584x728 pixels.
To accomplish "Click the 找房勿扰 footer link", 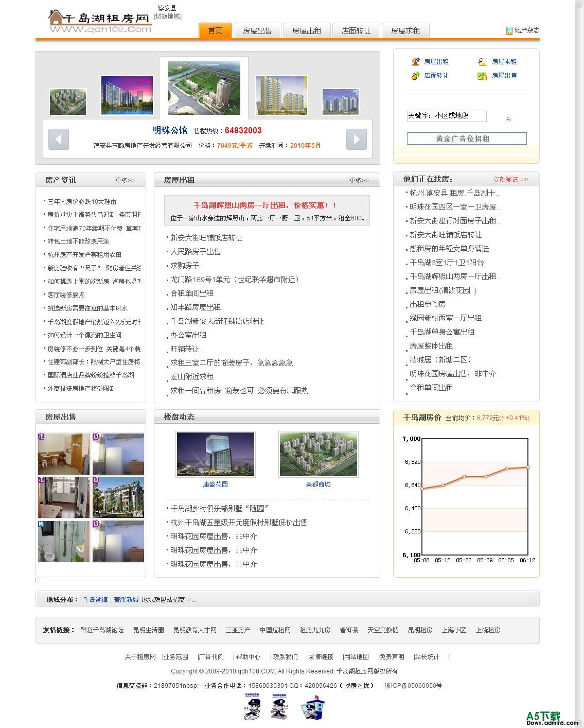I will pos(357,686).
